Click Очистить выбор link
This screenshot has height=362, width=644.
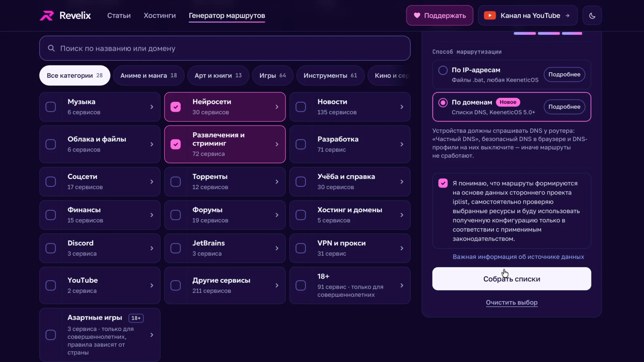(512, 302)
